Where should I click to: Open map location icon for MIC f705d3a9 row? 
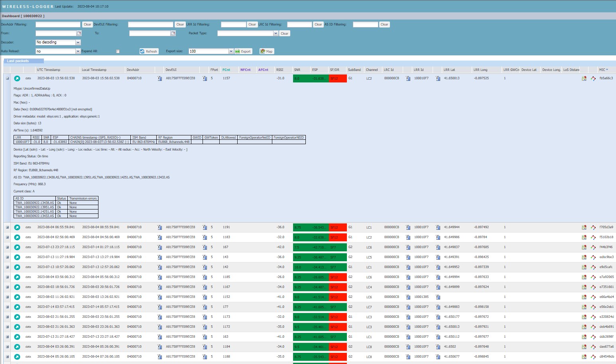(x=584, y=227)
